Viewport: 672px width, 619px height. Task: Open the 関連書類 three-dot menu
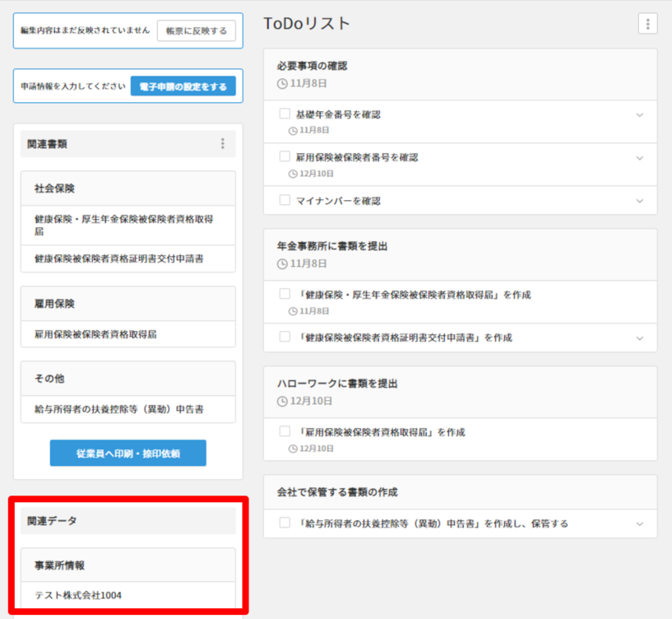(222, 144)
